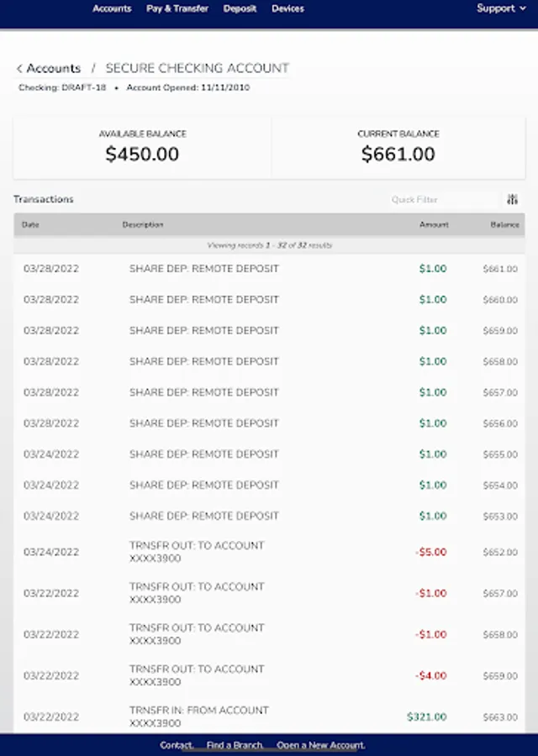Viewport: 538px width, 756px height.
Task: Sort by the Amount column header
Action: tap(435, 225)
